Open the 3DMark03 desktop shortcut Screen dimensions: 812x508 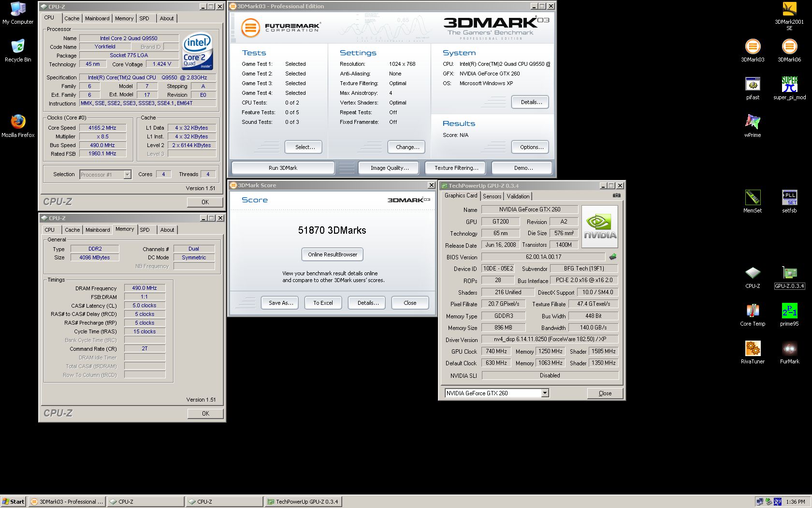(753, 51)
